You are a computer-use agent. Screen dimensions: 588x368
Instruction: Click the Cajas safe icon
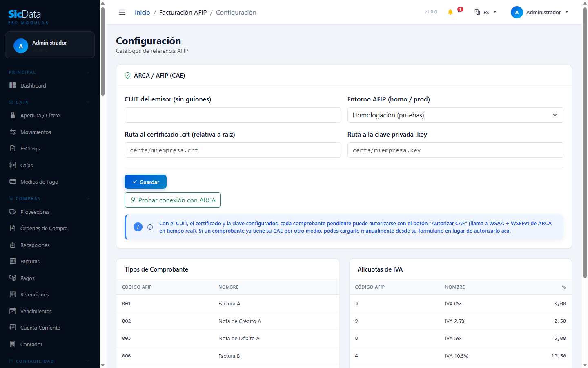[x=13, y=165]
